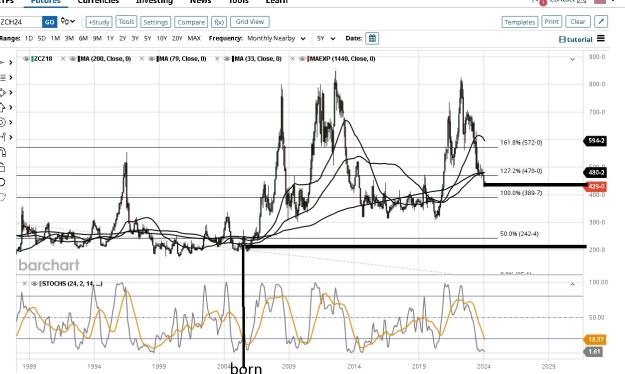Open the Futures navigation tab
This screenshot has height=374, width=625.
coord(45,2)
